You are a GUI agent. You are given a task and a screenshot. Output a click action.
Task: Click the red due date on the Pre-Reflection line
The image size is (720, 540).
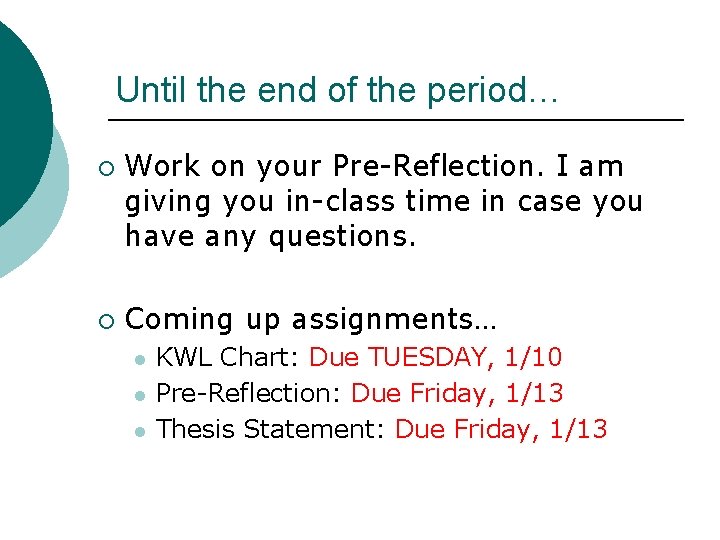click(457, 393)
